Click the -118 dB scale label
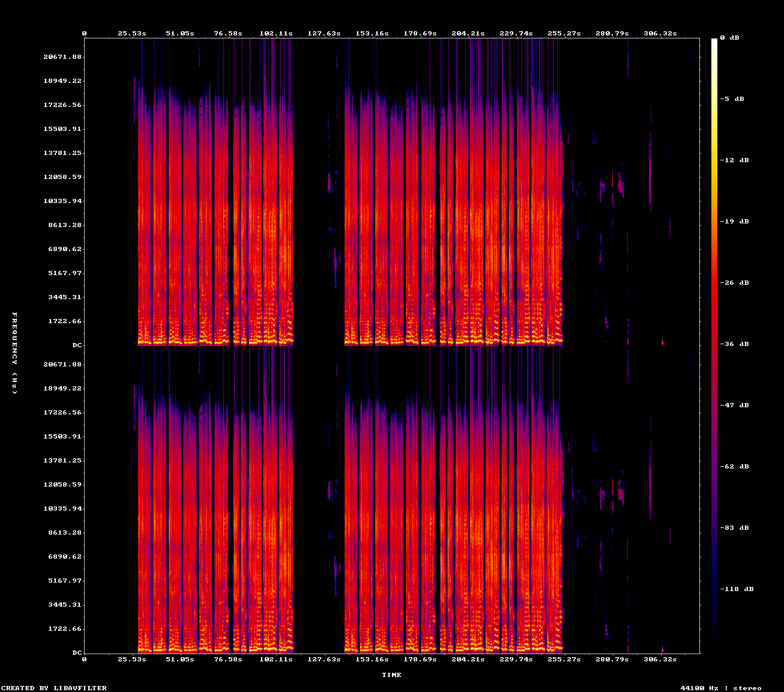 click(x=737, y=589)
